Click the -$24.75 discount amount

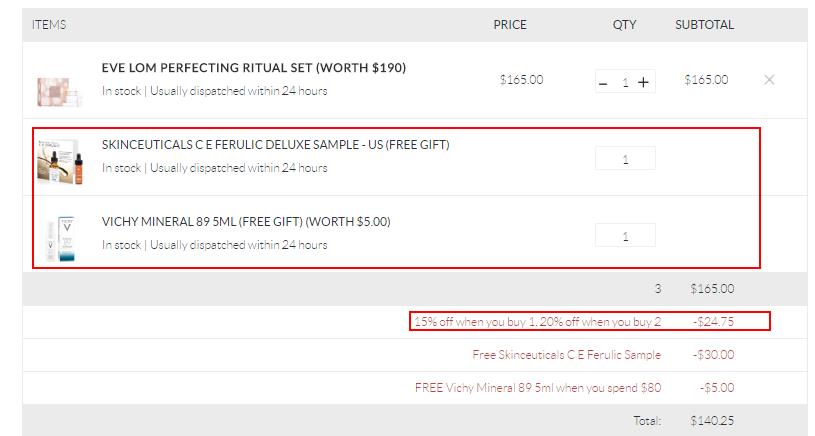click(712, 321)
